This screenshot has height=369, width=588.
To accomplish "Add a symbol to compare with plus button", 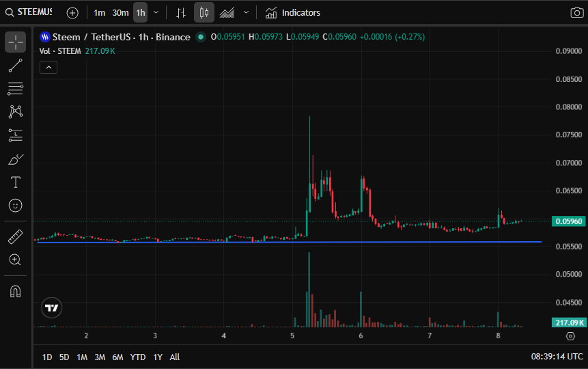I will coord(72,13).
